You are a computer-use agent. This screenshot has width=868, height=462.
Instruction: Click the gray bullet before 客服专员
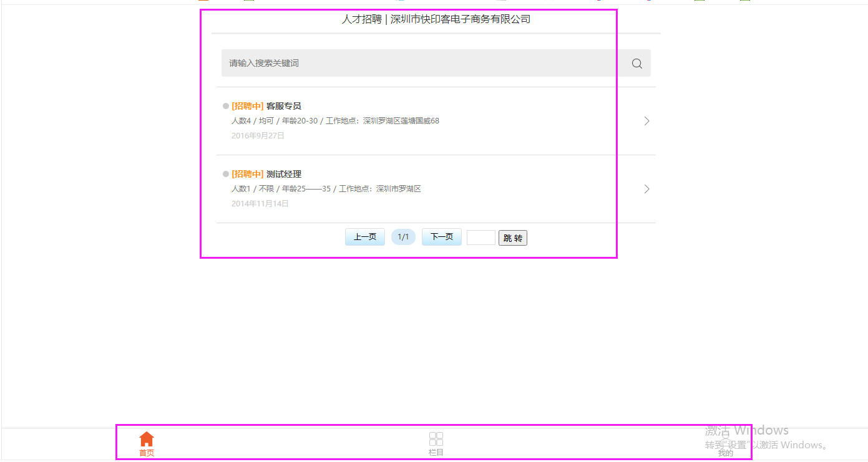tap(226, 106)
